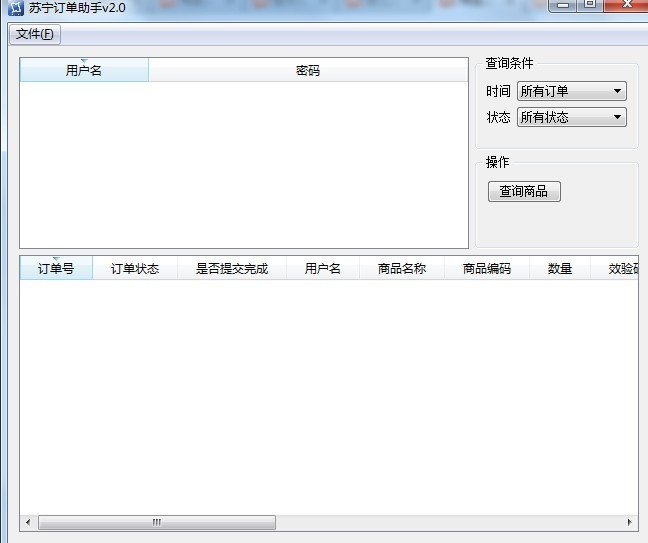Click 用户名 header in orders table

323,268
